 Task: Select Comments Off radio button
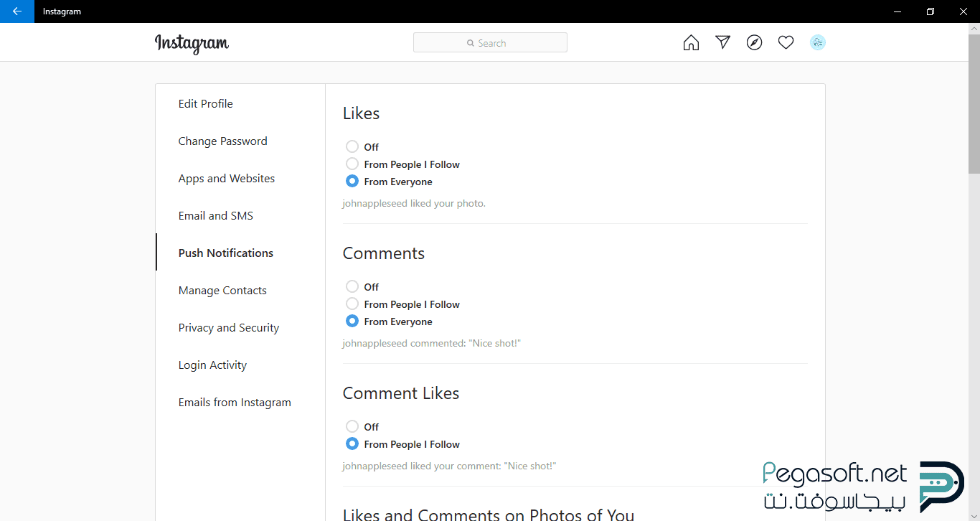pos(352,286)
